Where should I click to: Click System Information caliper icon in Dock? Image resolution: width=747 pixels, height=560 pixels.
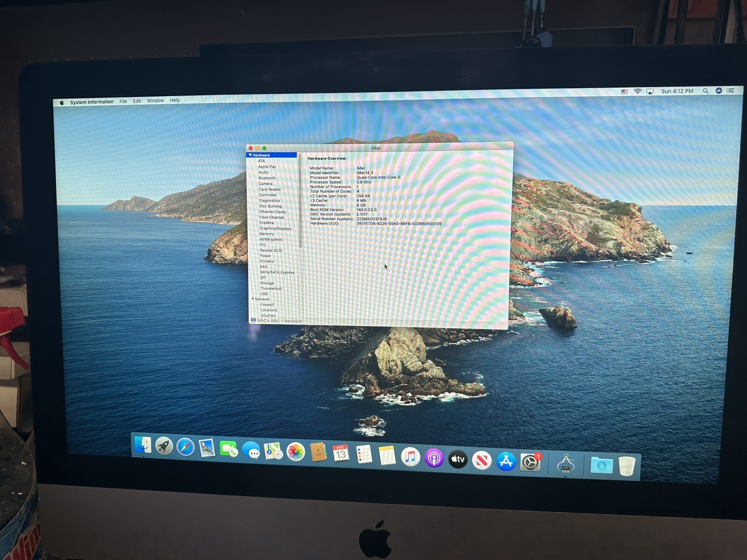pyautogui.click(x=565, y=463)
